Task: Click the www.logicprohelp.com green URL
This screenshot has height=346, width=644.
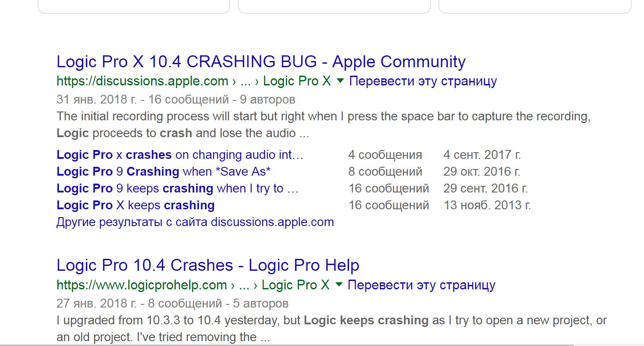Action: click(x=193, y=285)
